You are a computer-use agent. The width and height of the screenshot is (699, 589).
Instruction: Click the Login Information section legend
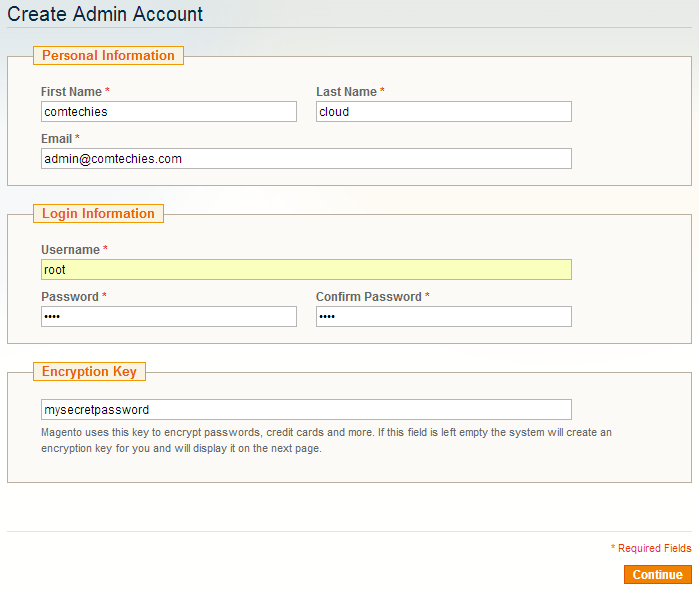pyautogui.click(x=98, y=214)
